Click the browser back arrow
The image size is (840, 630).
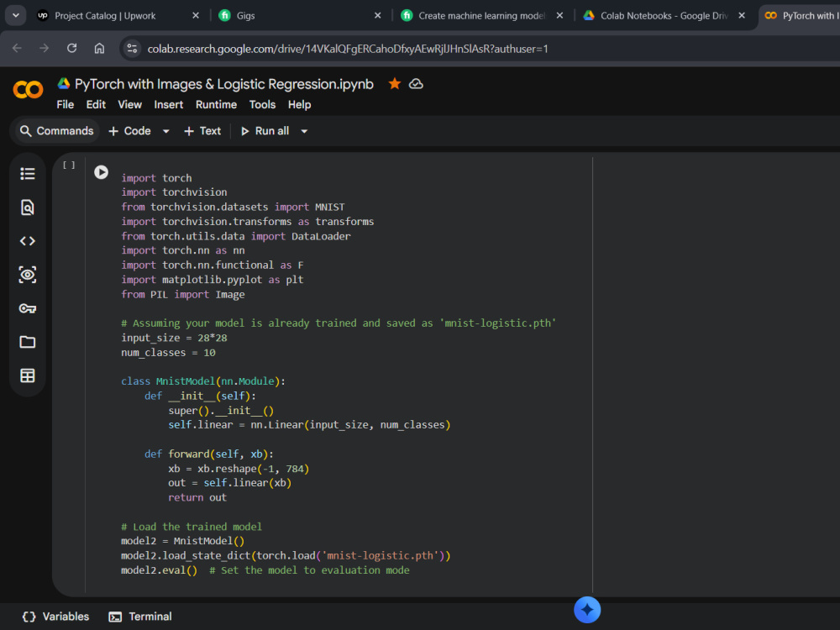point(17,48)
